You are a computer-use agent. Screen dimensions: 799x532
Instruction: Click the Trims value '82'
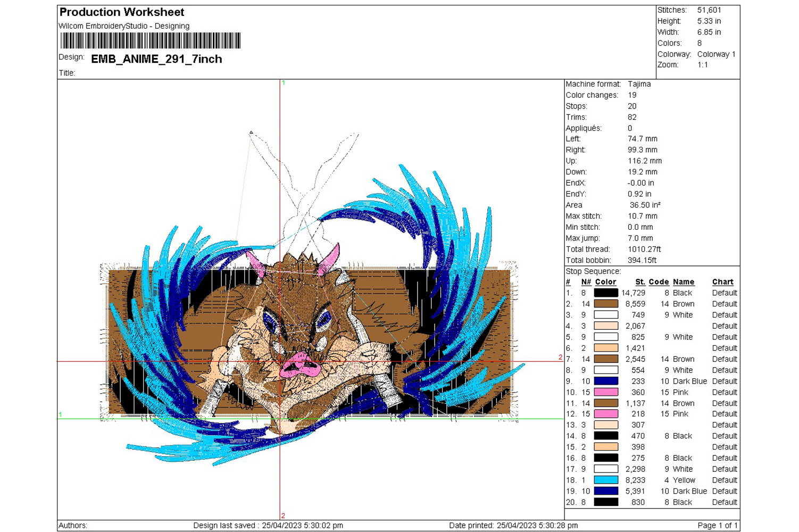pos(632,117)
